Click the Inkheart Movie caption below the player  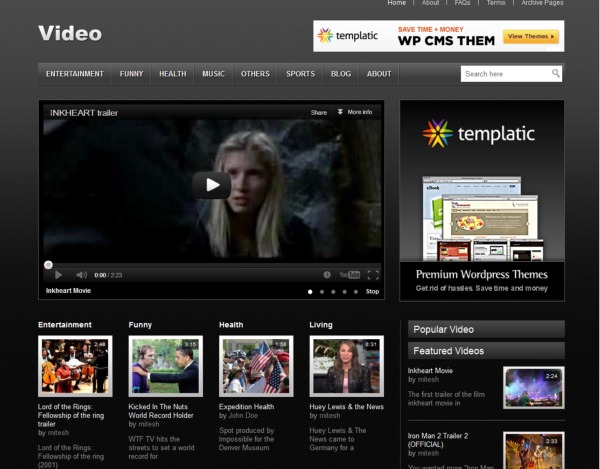click(68, 291)
